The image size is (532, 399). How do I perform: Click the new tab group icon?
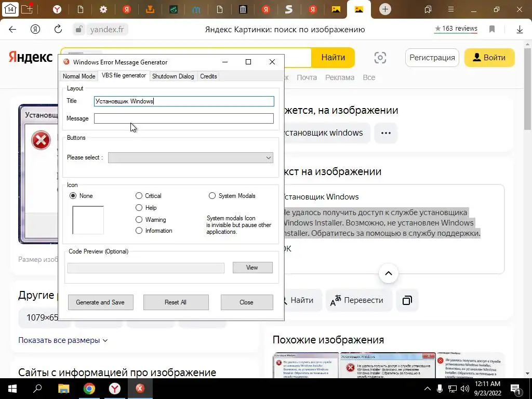(x=27, y=9)
